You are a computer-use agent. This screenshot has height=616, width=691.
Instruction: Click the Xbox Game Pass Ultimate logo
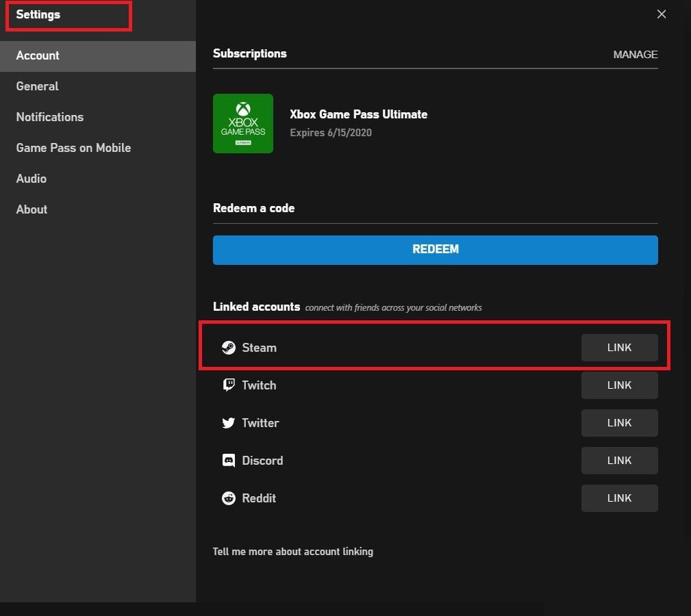(243, 124)
